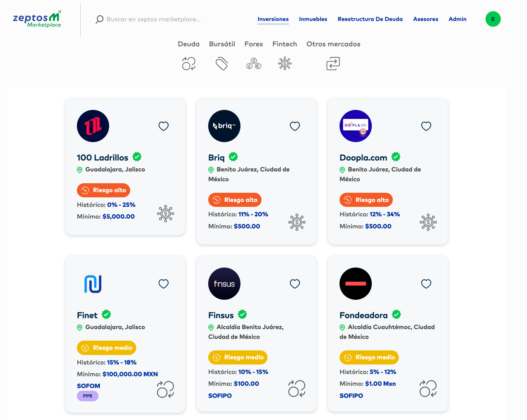Click the Deuda category icon
The image size is (527, 420).
pyautogui.click(x=189, y=64)
